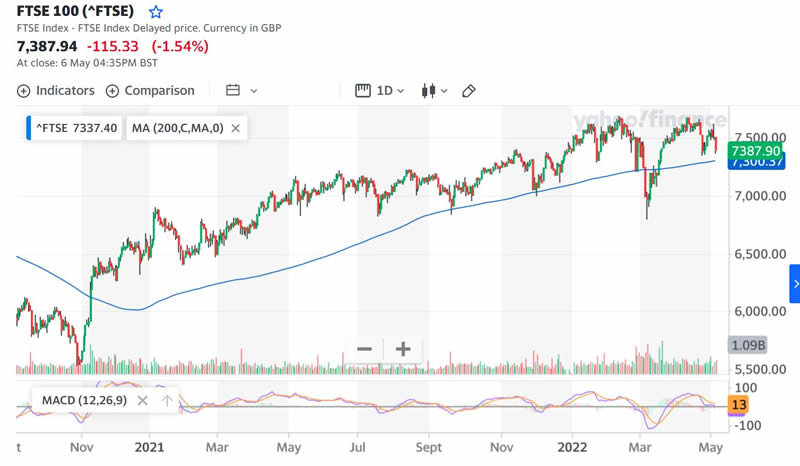
Task: Expand the date range dropdown arrow
Action: 254,91
